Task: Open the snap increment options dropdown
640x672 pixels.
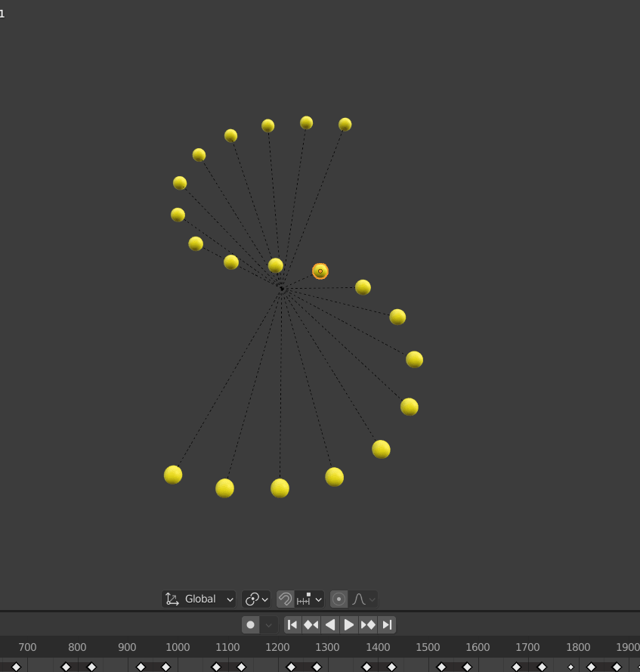Action: [x=309, y=599]
